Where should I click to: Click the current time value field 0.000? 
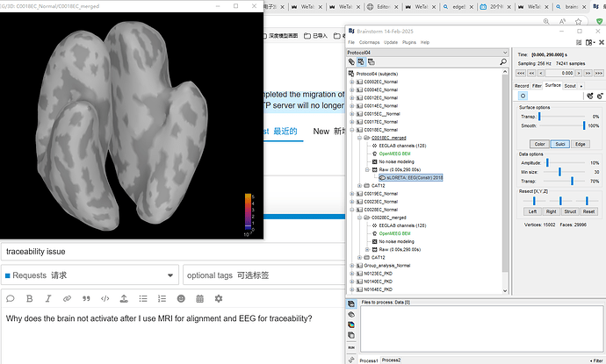click(x=559, y=73)
